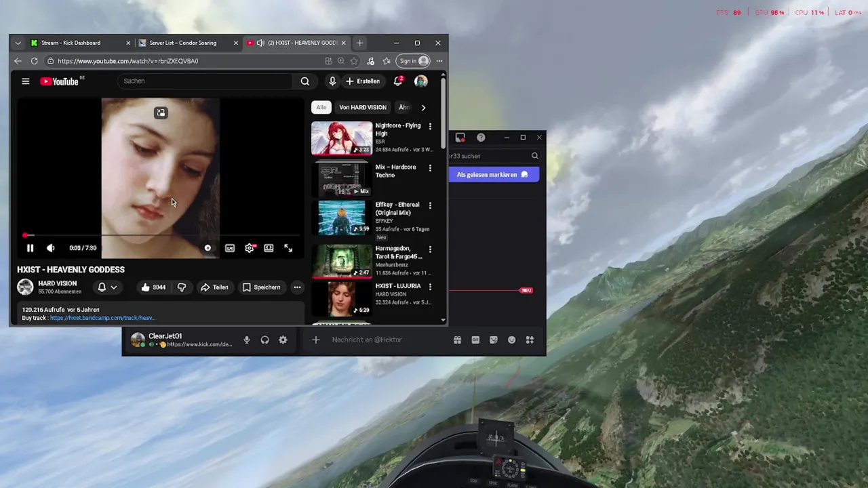Select the Alle filter chip
The height and width of the screenshot is (488, 868).
(x=321, y=107)
